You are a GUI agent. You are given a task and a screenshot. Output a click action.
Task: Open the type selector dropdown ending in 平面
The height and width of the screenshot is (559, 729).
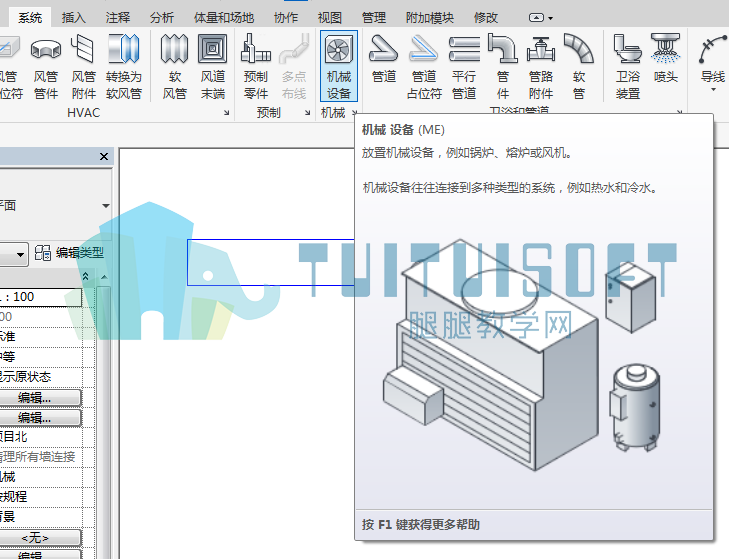point(106,206)
